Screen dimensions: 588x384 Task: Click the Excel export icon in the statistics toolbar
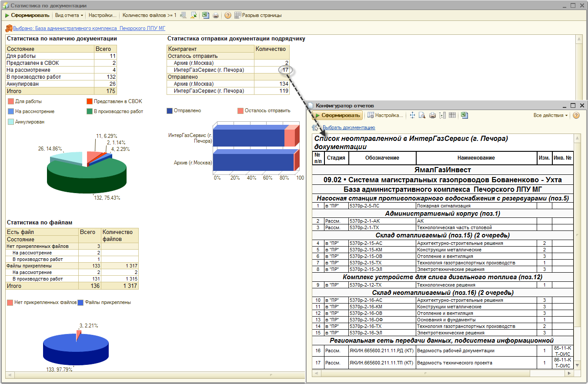205,15
